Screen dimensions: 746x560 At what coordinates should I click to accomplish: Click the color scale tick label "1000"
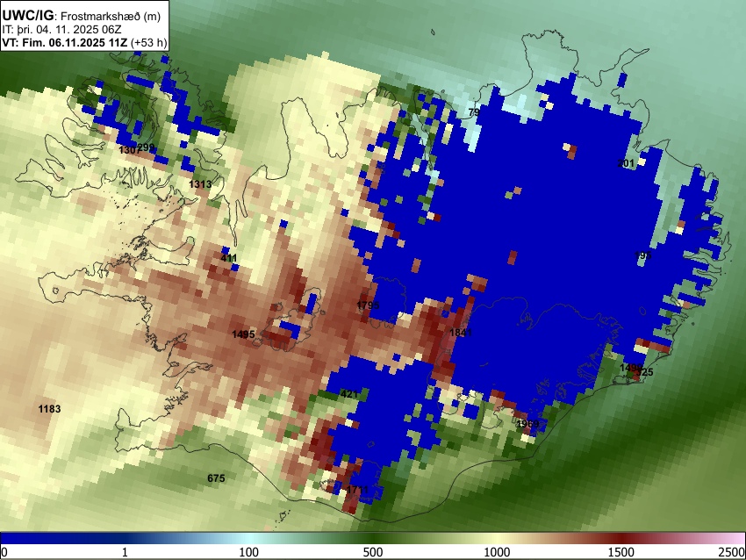[x=497, y=552]
